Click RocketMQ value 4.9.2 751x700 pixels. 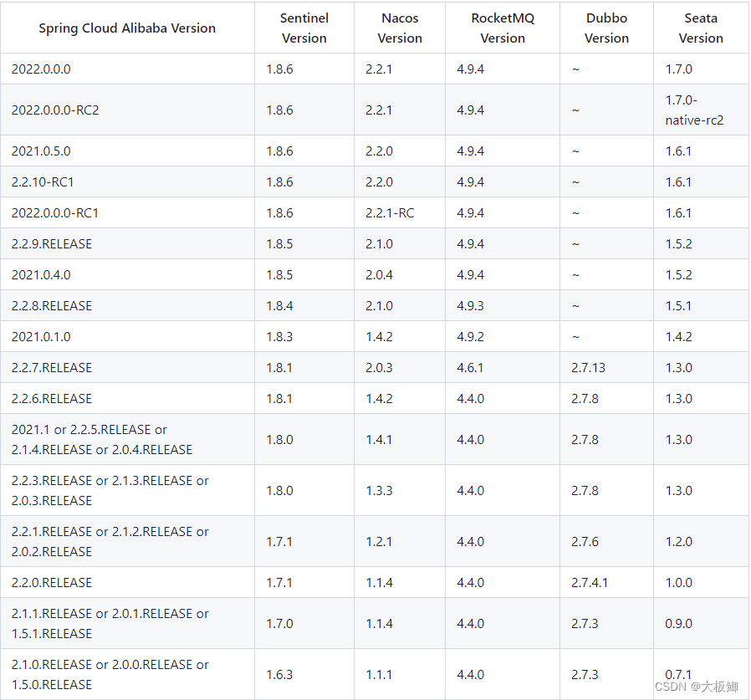pos(470,337)
